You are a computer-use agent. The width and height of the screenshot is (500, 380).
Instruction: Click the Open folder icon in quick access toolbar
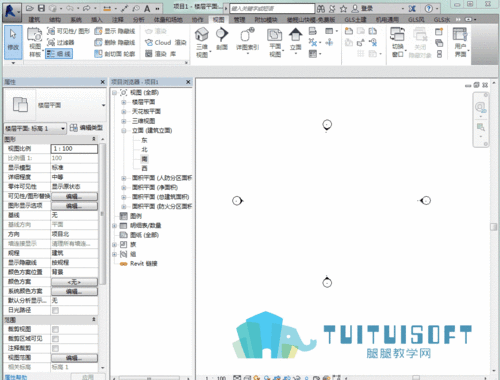tap(30, 8)
